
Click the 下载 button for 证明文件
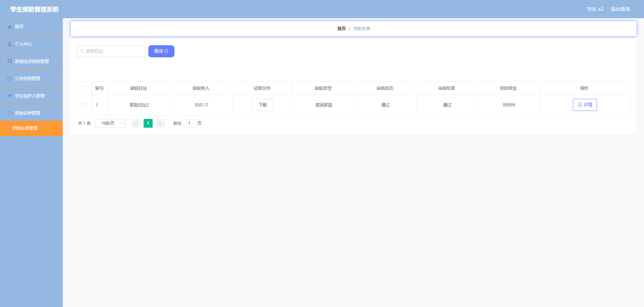click(x=263, y=105)
